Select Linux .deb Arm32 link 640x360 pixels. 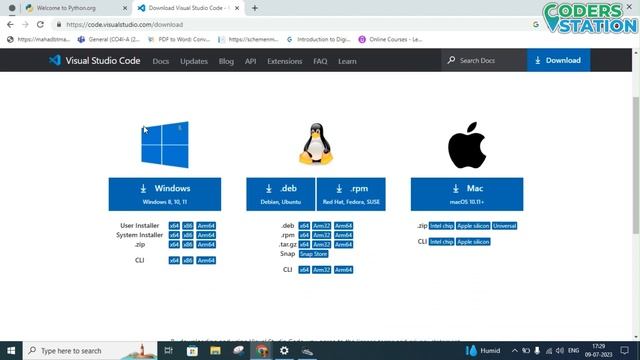(x=322, y=226)
